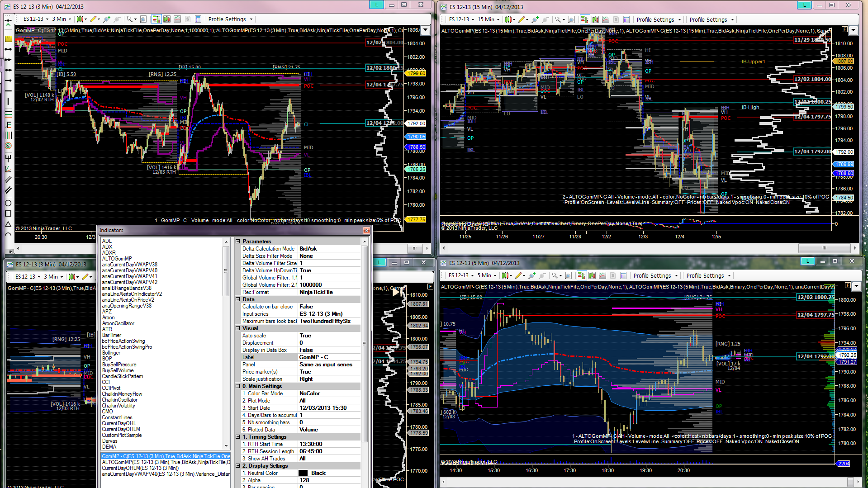The image size is (868, 488).
Task: Select the ellipse drawing tool
Action: point(8,203)
